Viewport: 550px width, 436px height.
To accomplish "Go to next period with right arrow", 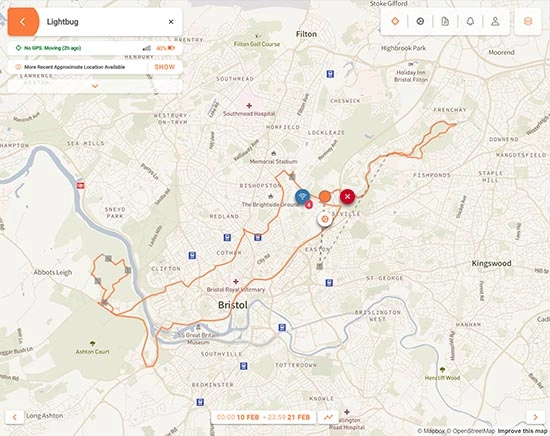I will click(535, 417).
